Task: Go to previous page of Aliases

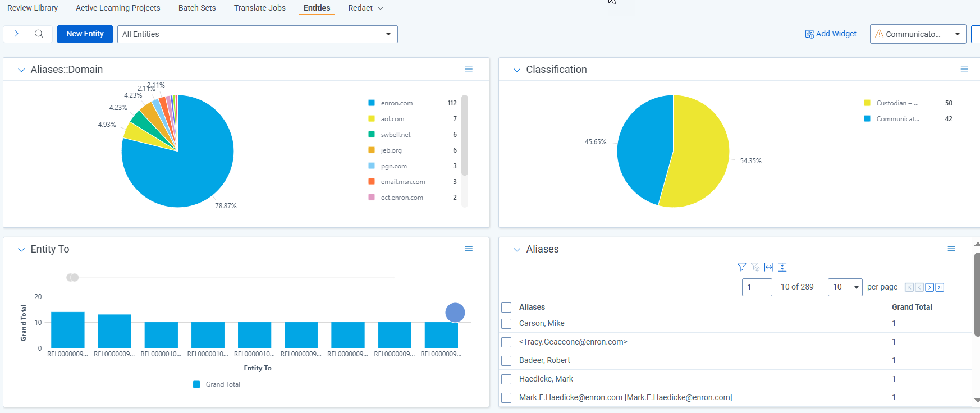Action: coord(919,287)
